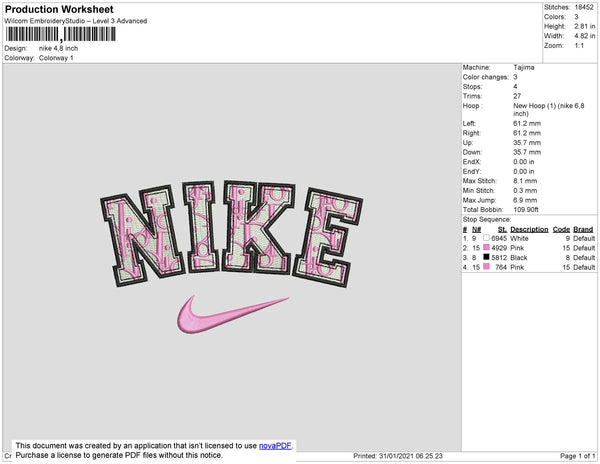Click the 'Black' description in stop 3
The width and height of the screenshot is (600, 464).
pyautogui.click(x=518, y=257)
